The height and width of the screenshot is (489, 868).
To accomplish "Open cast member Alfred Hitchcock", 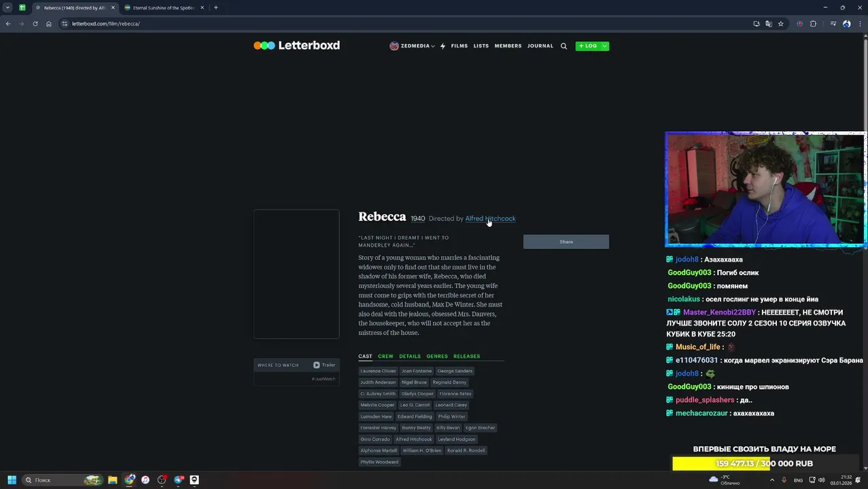I will (x=414, y=439).
